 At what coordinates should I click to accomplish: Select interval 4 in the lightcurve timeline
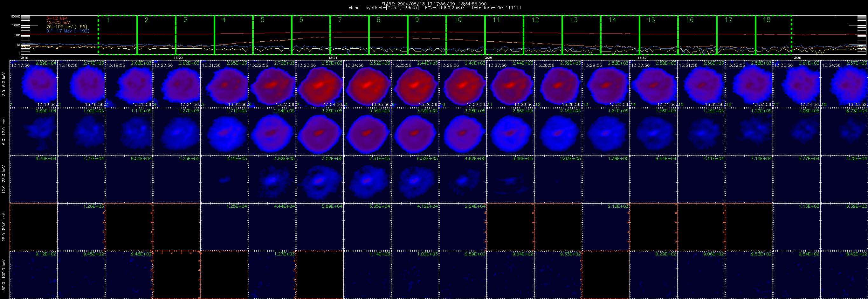point(233,35)
